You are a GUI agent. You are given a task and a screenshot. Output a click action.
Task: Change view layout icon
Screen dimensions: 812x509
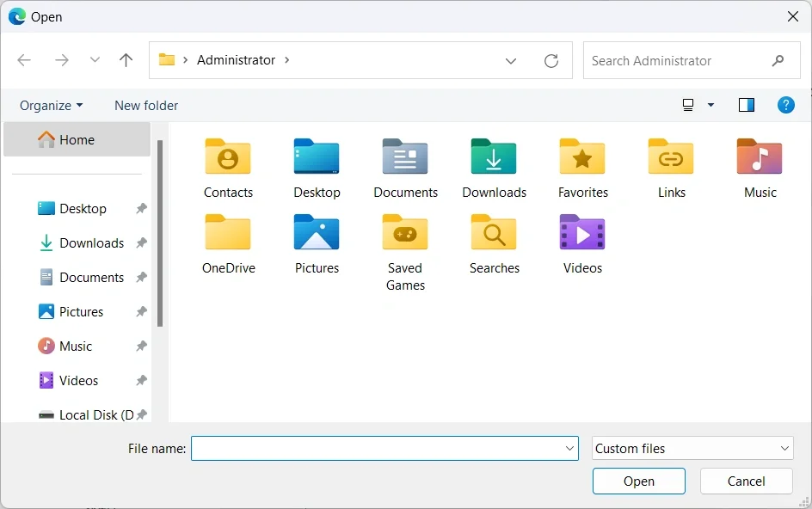click(x=688, y=105)
